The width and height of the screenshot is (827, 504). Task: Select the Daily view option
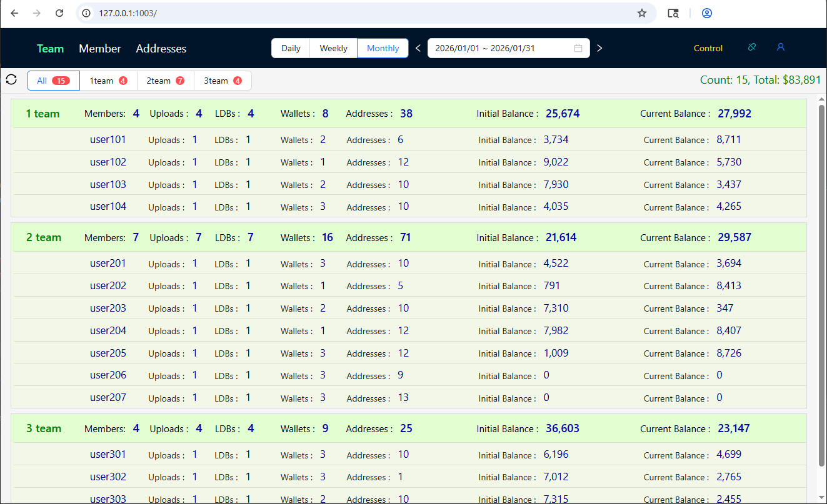point(290,47)
